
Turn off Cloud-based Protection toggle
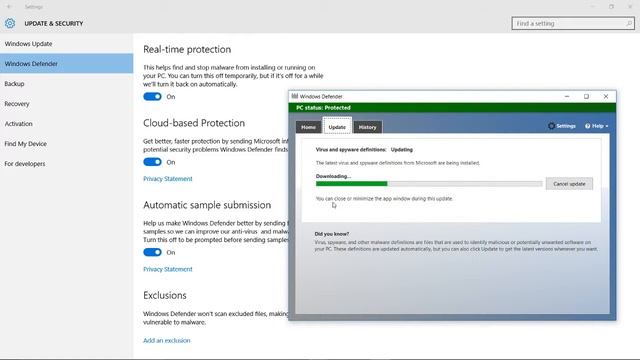coord(152,162)
